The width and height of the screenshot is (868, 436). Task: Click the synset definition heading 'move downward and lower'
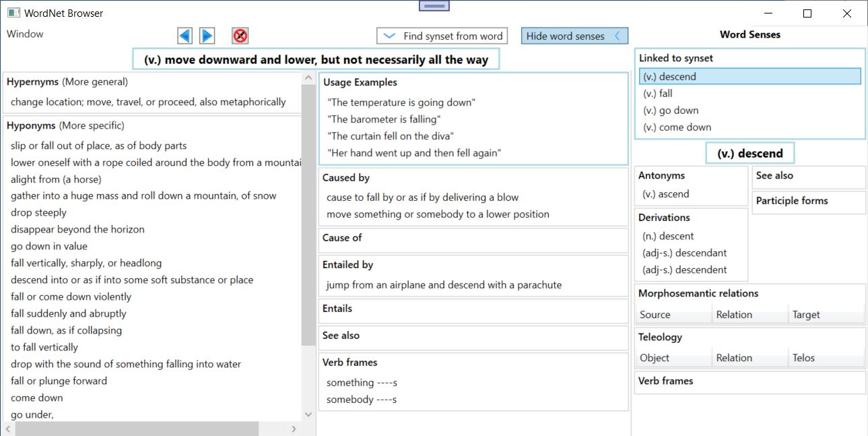tap(316, 59)
